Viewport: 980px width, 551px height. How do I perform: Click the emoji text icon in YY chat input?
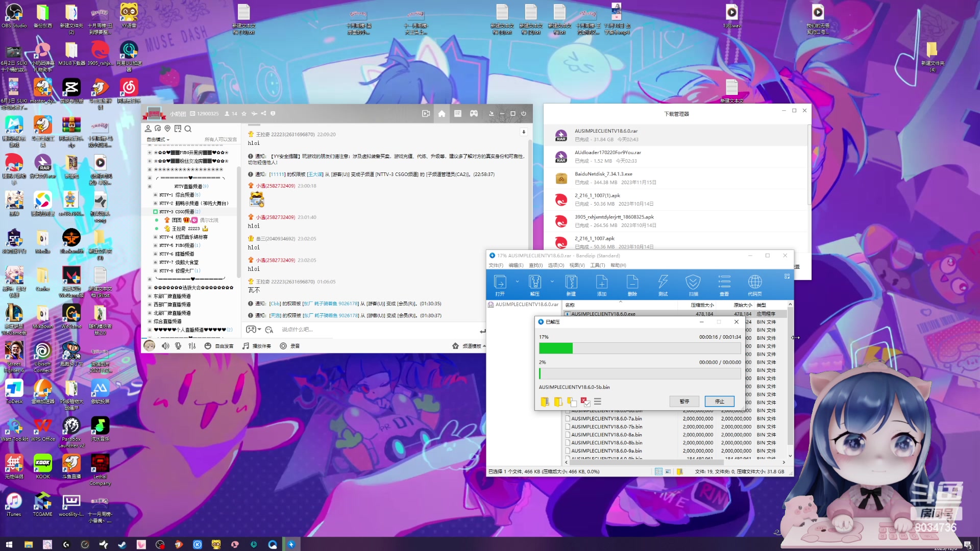point(269,330)
